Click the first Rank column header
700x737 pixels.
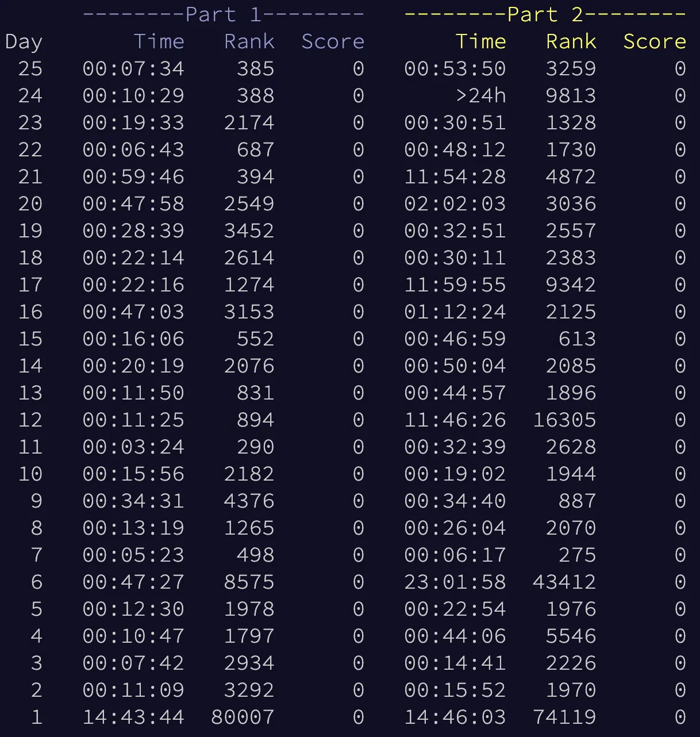click(249, 41)
